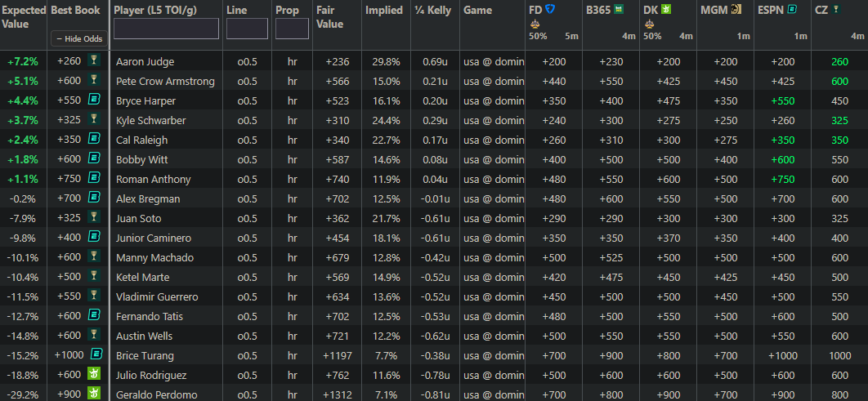Select the Juan Soto player name

pos(138,219)
